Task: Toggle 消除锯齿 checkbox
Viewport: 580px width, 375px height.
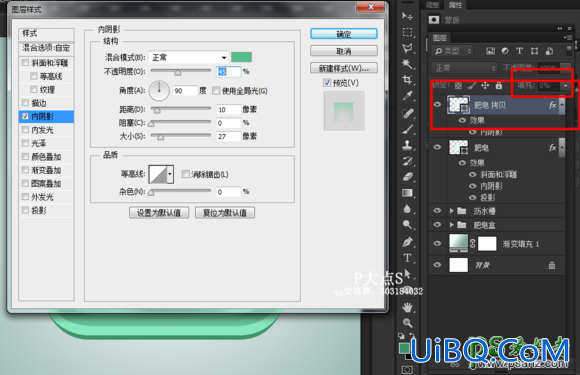Action: click(x=185, y=174)
